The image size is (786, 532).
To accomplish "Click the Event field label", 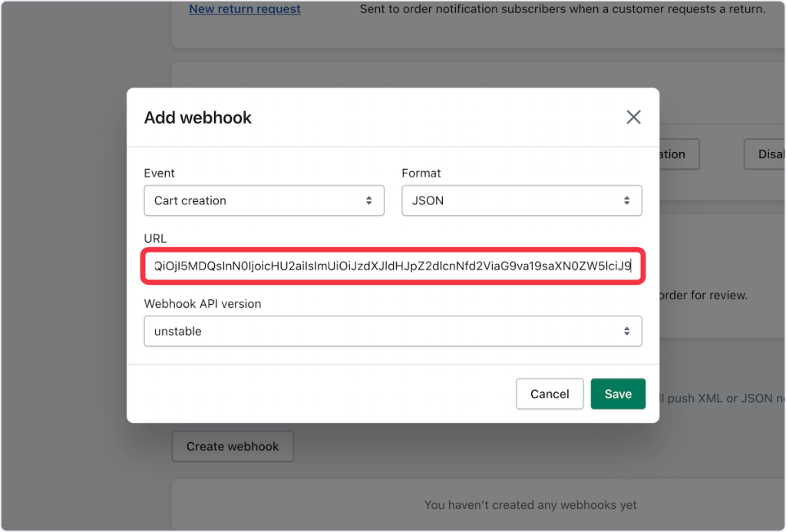I will pos(160,173).
